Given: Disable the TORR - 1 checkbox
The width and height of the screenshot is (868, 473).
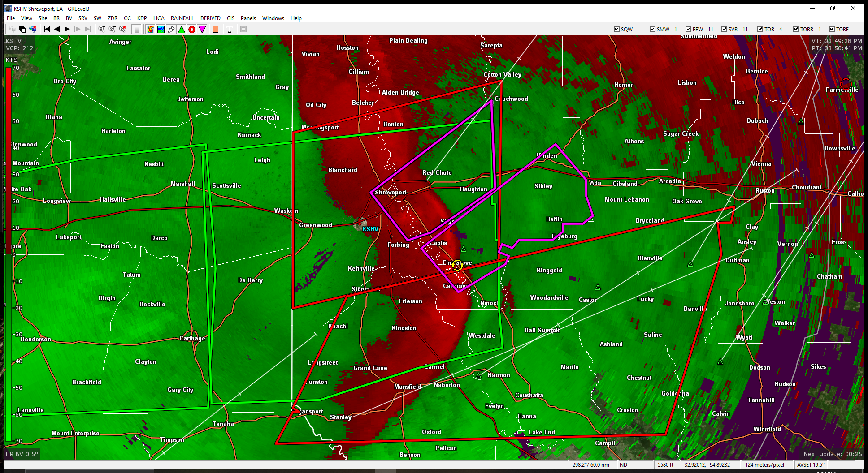Looking at the screenshot, I should pyautogui.click(x=796, y=29).
